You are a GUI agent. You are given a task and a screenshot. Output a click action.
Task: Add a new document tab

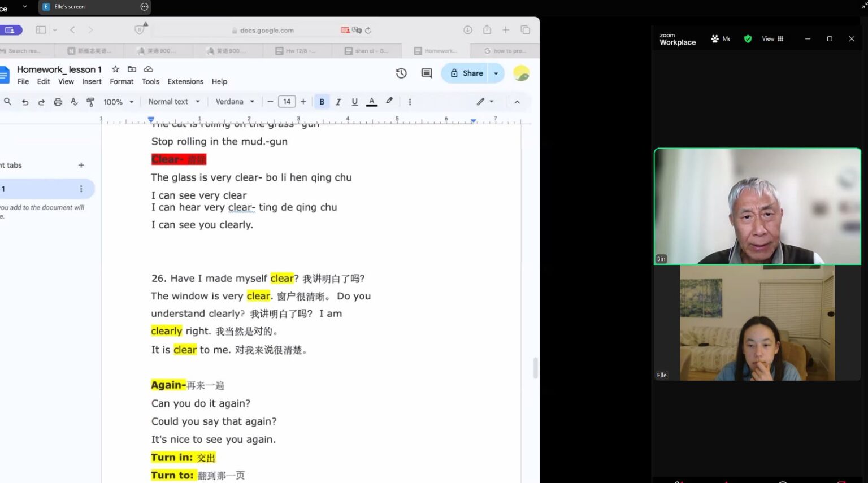(81, 165)
